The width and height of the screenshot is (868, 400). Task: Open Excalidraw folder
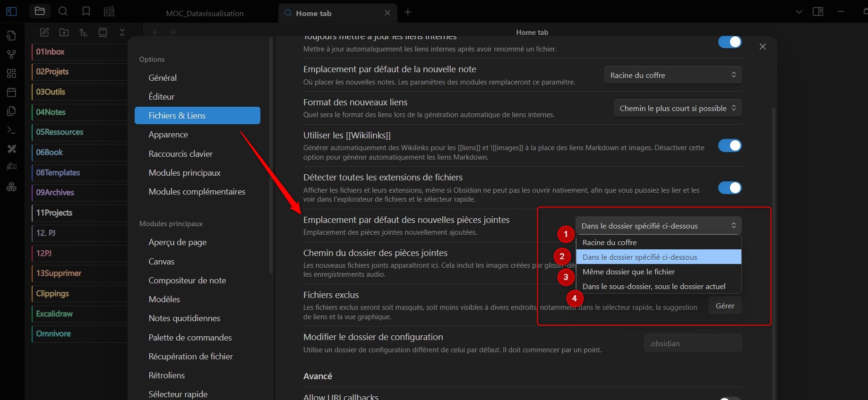[x=79, y=314]
